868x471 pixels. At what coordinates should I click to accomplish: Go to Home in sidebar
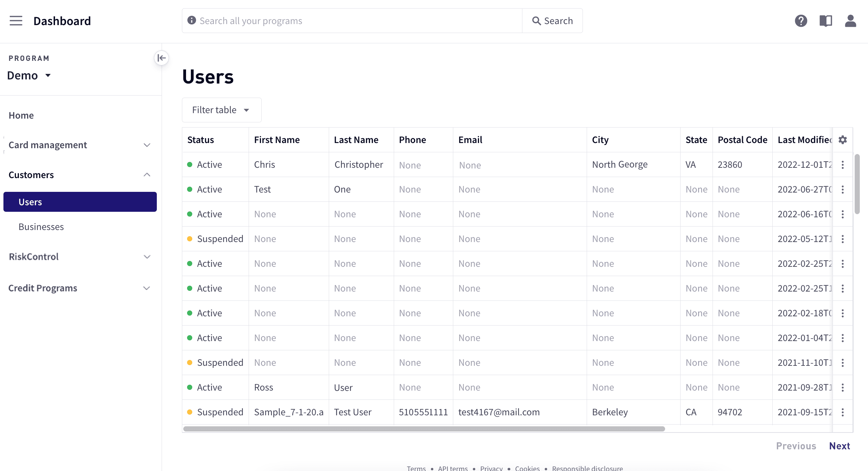[x=21, y=116]
